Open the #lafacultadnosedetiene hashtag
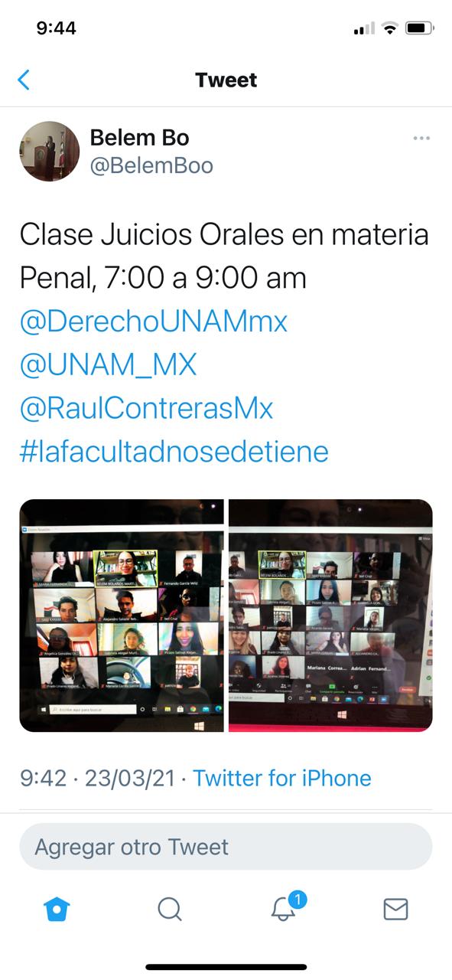 click(x=174, y=452)
